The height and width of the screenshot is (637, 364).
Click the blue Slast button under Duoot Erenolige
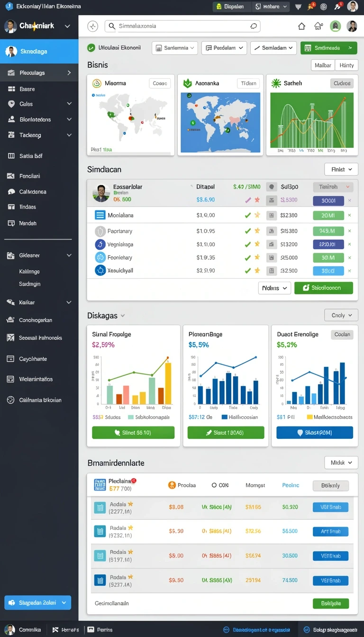[315, 432]
